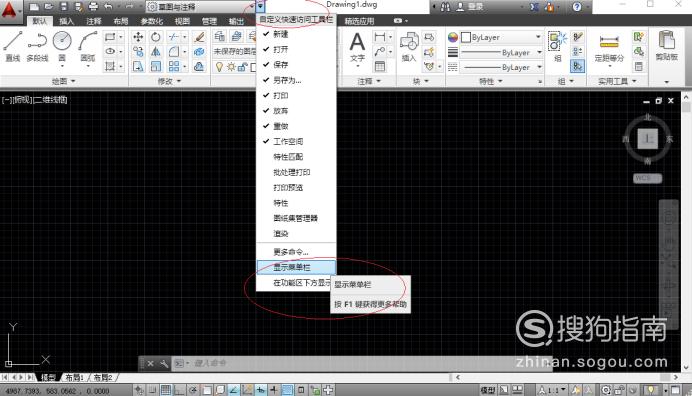692x396 pixels.
Task: Switch to 布局1 layout tab
Action: click(x=74, y=377)
